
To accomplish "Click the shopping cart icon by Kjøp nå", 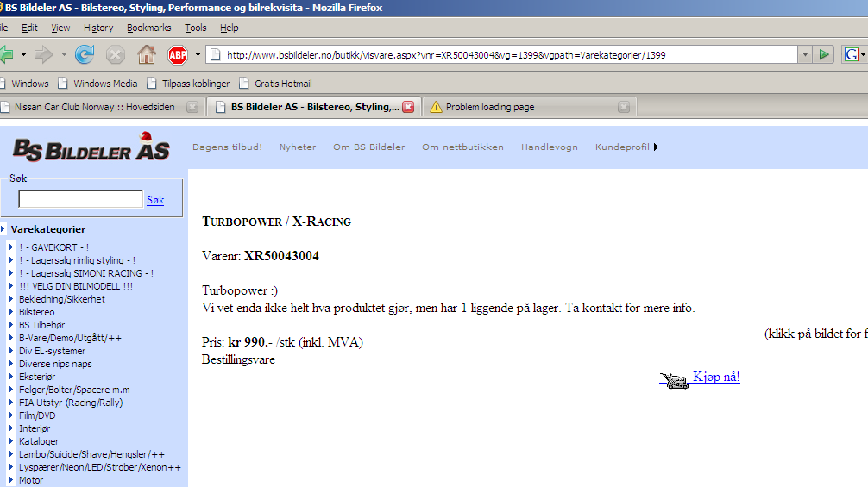I will (675, 380).
